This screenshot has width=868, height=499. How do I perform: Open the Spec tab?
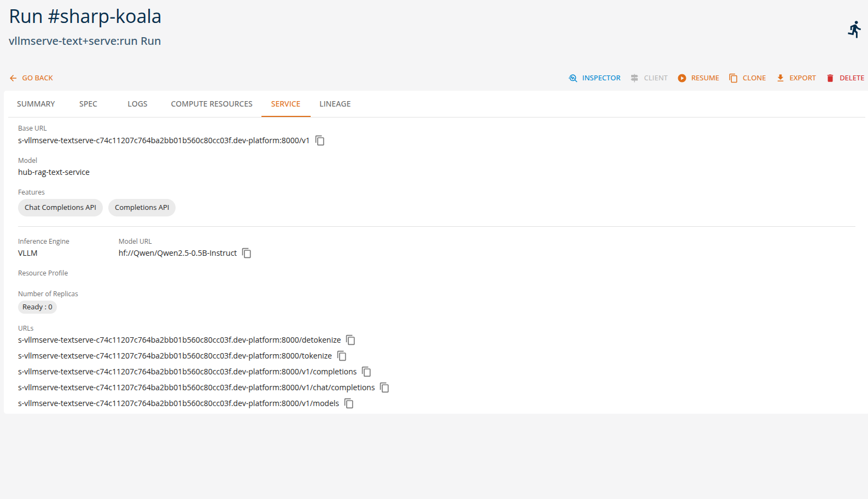[x=88, y=104]
